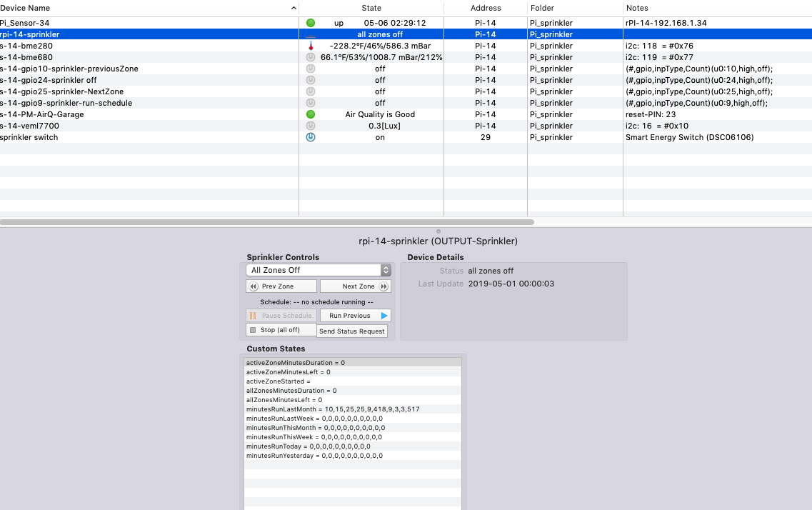Click Send Status Request button
The height and width of the screenshot is (510, 812).
pos(352,331)
